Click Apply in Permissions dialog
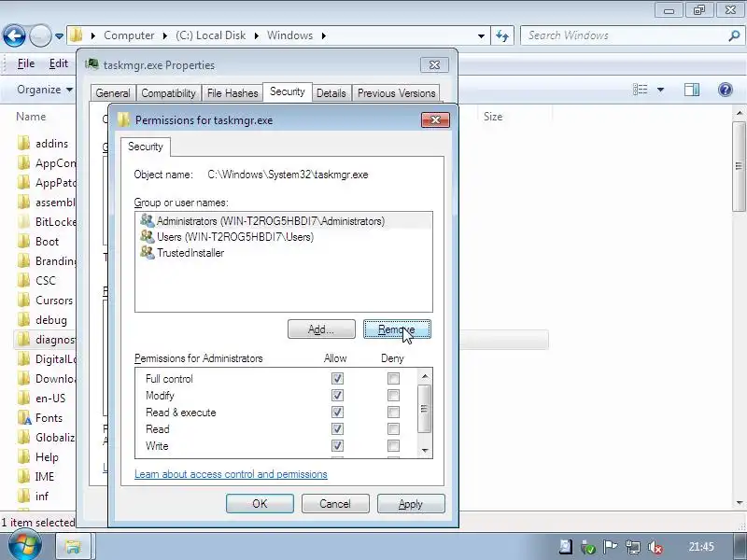Screen dimensions: 747x560 tap(411, 504)
